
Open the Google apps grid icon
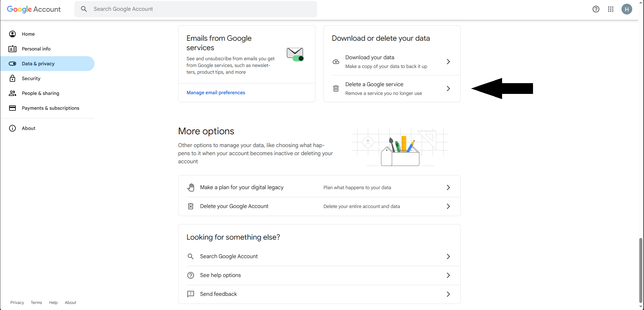coord(611,9)
